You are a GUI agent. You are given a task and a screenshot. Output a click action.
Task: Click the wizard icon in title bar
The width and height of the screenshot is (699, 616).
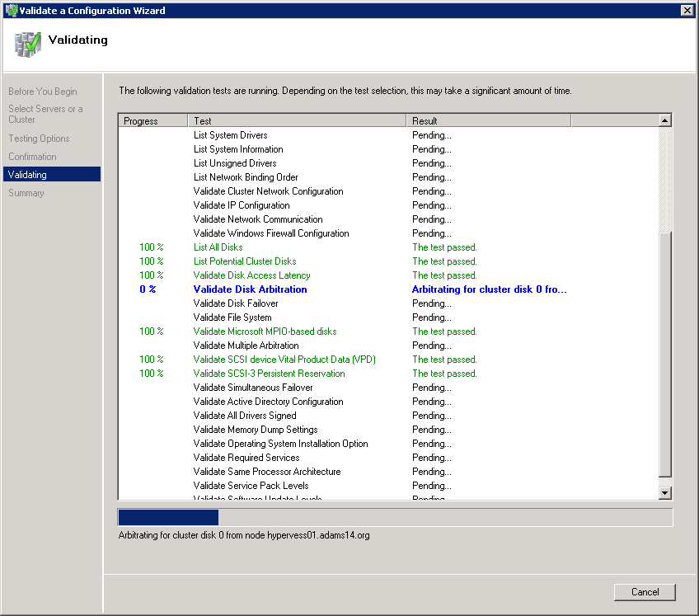pyautogui.click(x=10, y=11)
